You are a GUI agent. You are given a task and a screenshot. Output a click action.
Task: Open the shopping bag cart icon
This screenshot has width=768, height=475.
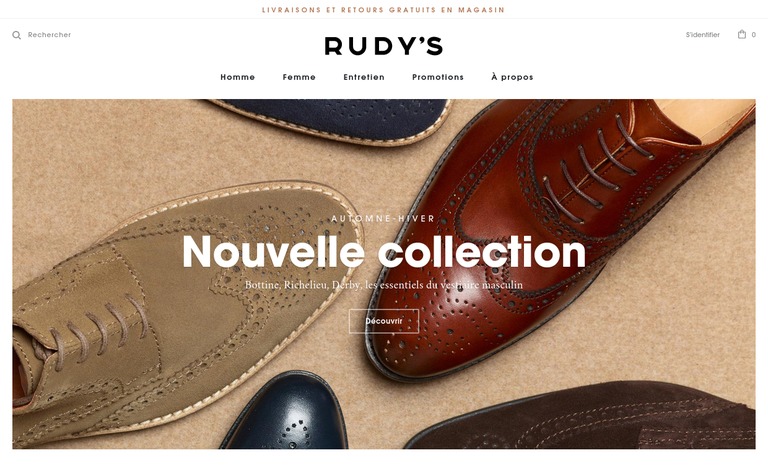point(742,34)
